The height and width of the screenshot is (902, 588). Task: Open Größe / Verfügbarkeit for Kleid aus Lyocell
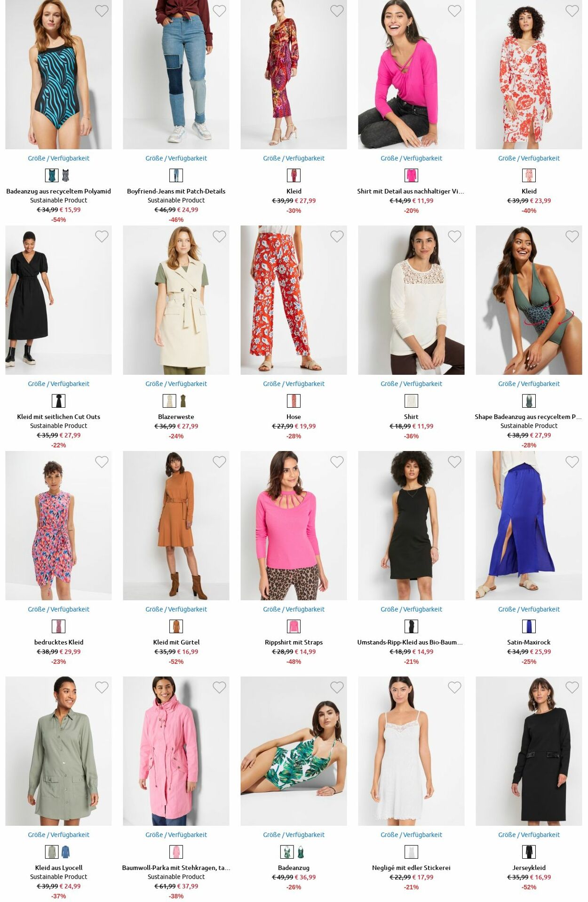point(58,835)
